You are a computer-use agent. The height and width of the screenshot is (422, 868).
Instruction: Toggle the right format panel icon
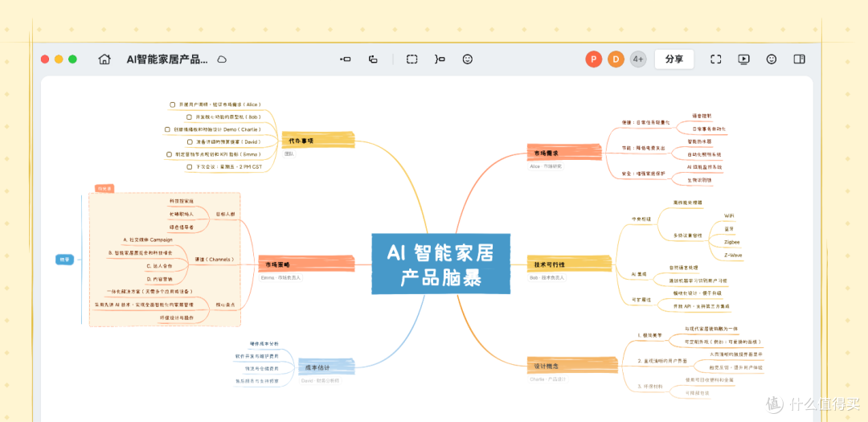tap(799, 59)
